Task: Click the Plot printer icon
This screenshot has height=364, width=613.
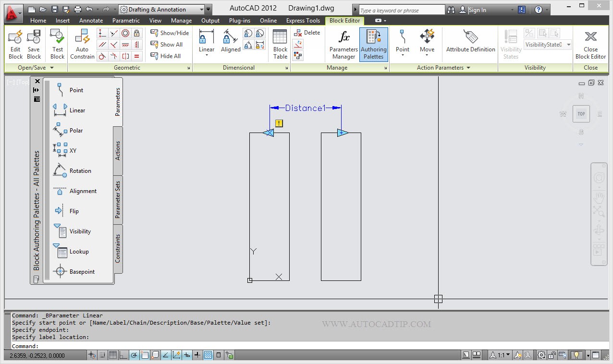Action: tap(78, 9)
